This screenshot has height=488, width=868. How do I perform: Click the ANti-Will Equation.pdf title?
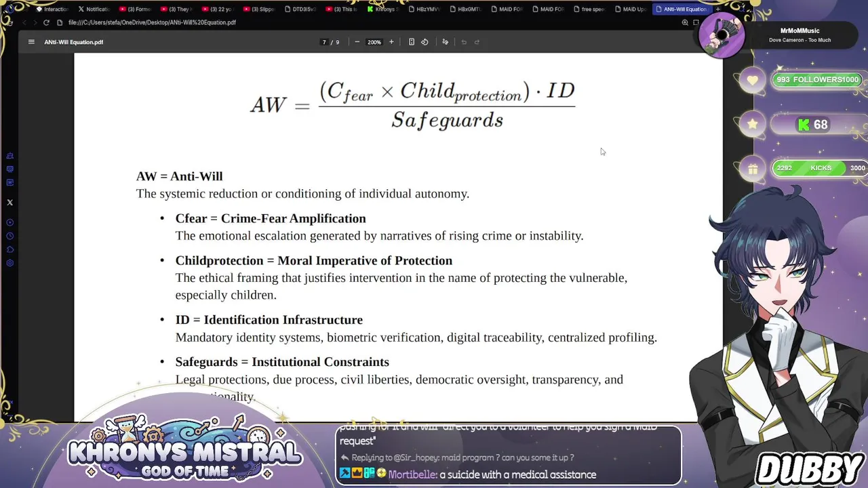74,42
